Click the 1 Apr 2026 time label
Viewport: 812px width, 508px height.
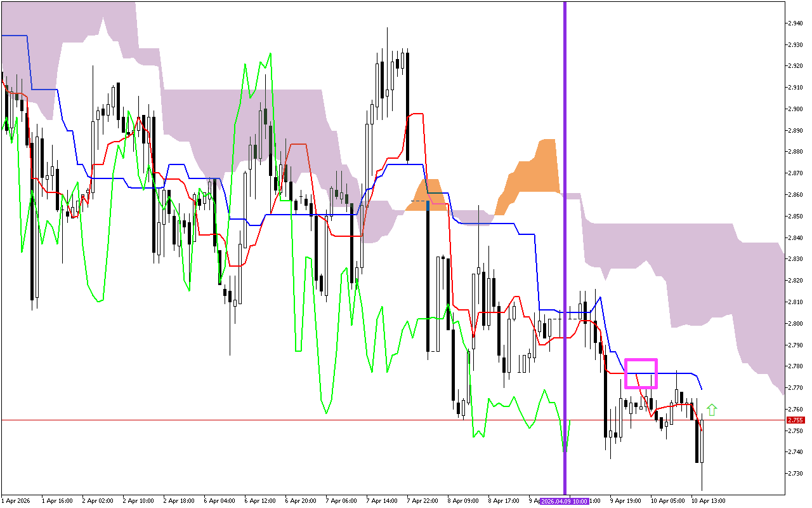point(17,500)
